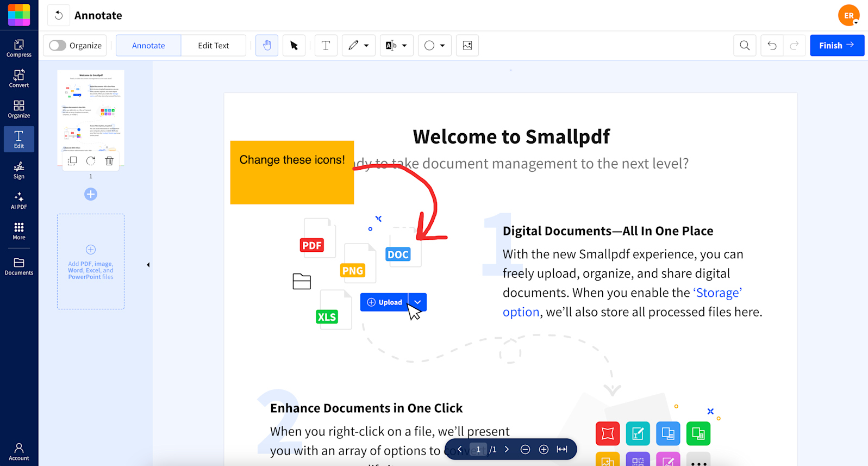Switch to the Edit Text tab
Screen dimensions: 868x466
213,46
